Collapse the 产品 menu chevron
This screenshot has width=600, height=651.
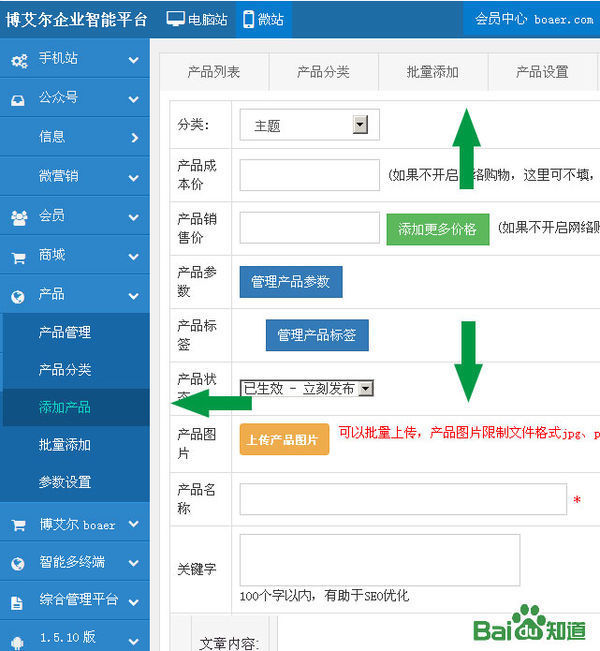(134, 296)
